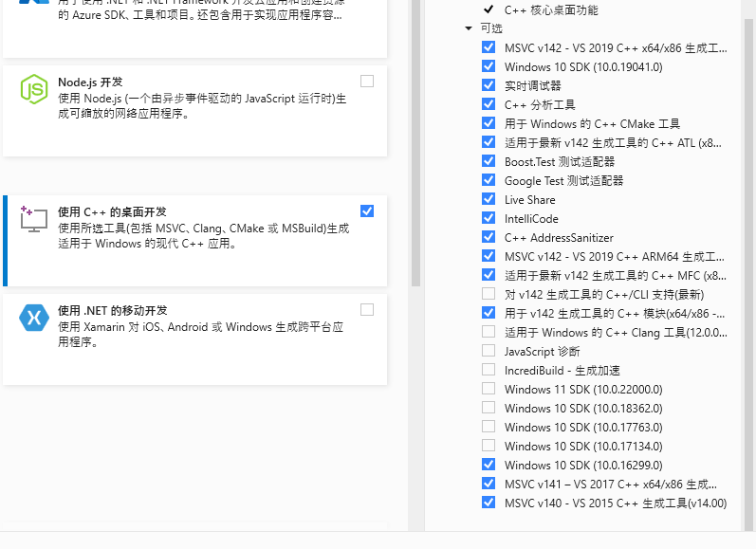756x549 pixels.
Task: Select the 使用 C++ 的桌面开发 card title
Action: coord(112,212)
